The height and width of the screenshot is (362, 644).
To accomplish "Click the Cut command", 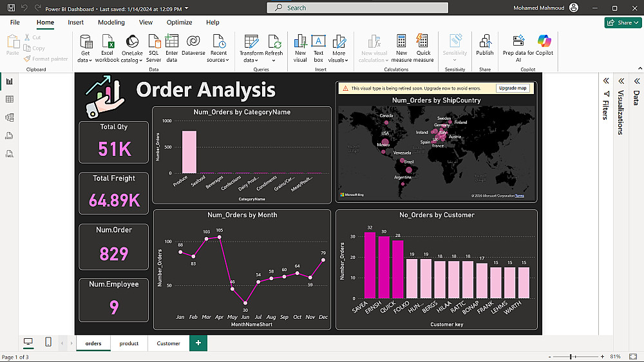I will coord(32,37).
